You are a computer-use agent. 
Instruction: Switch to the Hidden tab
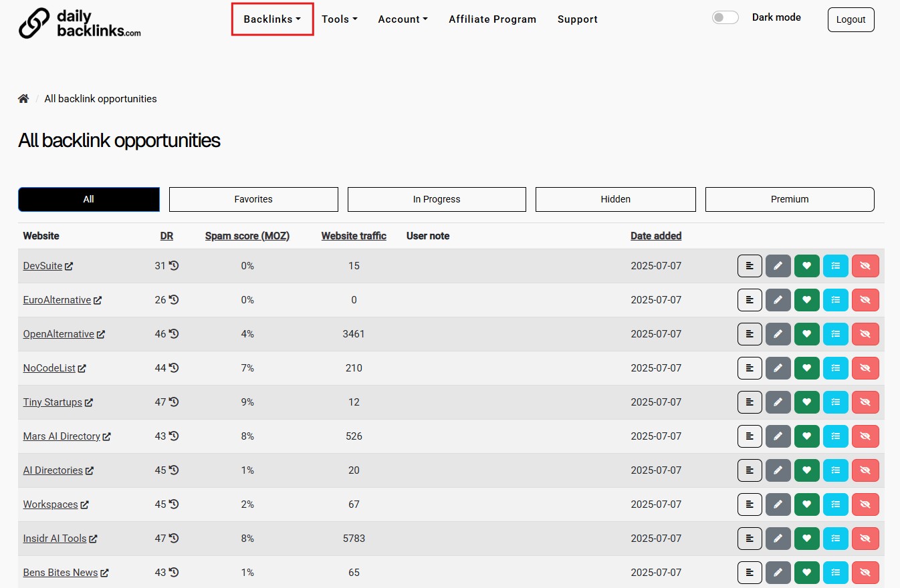(616, 199)
